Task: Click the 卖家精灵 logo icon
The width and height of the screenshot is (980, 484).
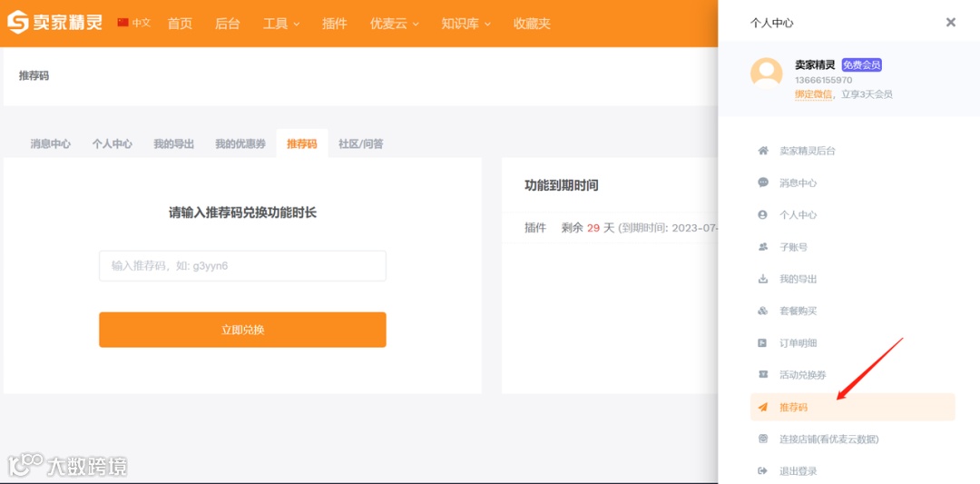Action: coord(18,23)
